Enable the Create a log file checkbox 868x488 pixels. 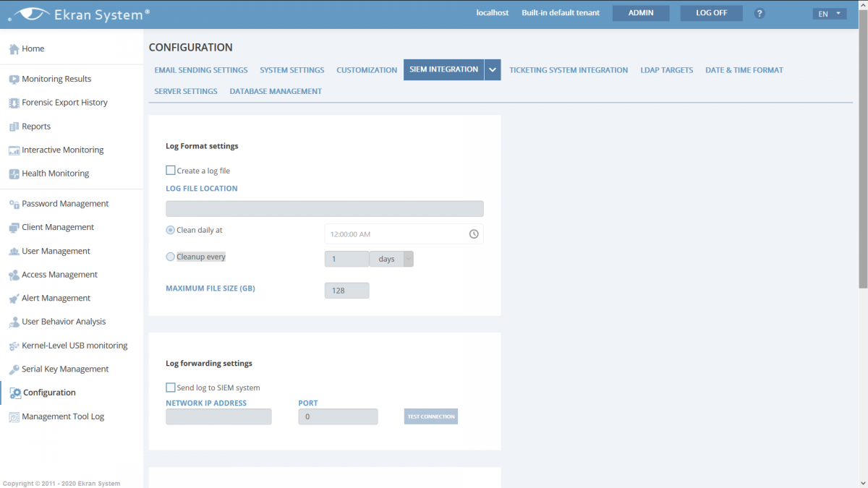tap(171, 171)
